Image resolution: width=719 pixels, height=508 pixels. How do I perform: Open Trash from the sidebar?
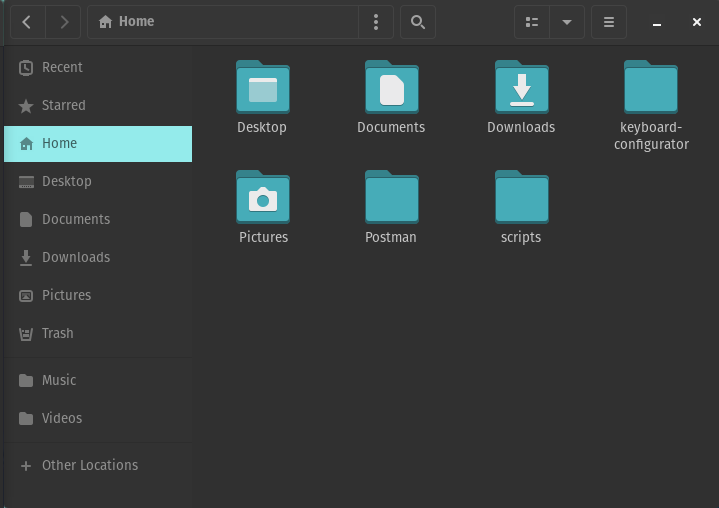[x=57, y=333]
